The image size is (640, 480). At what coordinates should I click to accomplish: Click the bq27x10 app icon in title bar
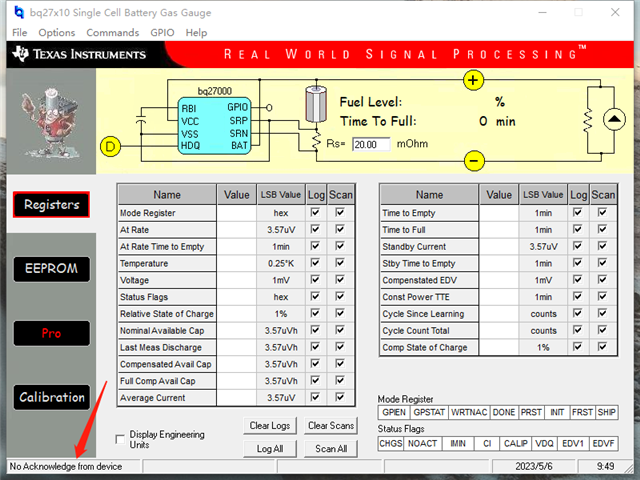19,12
